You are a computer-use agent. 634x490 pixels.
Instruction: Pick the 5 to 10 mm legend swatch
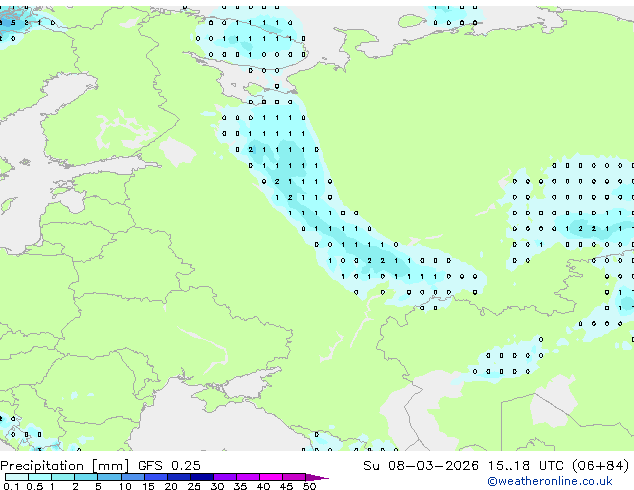[x=109, y=477]
